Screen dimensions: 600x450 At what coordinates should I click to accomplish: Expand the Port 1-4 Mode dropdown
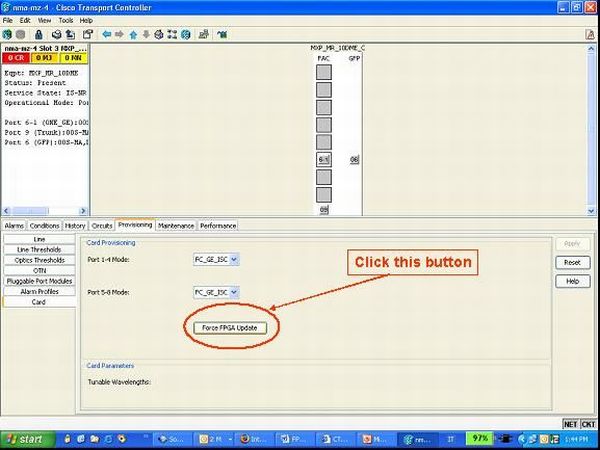pyautogui.click(x=235, y=259)
